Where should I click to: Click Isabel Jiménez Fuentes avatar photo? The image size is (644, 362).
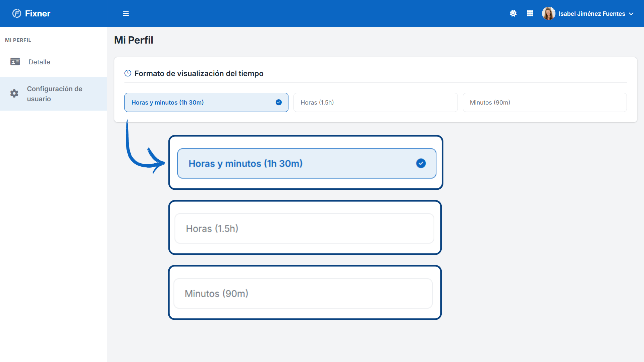548,13
